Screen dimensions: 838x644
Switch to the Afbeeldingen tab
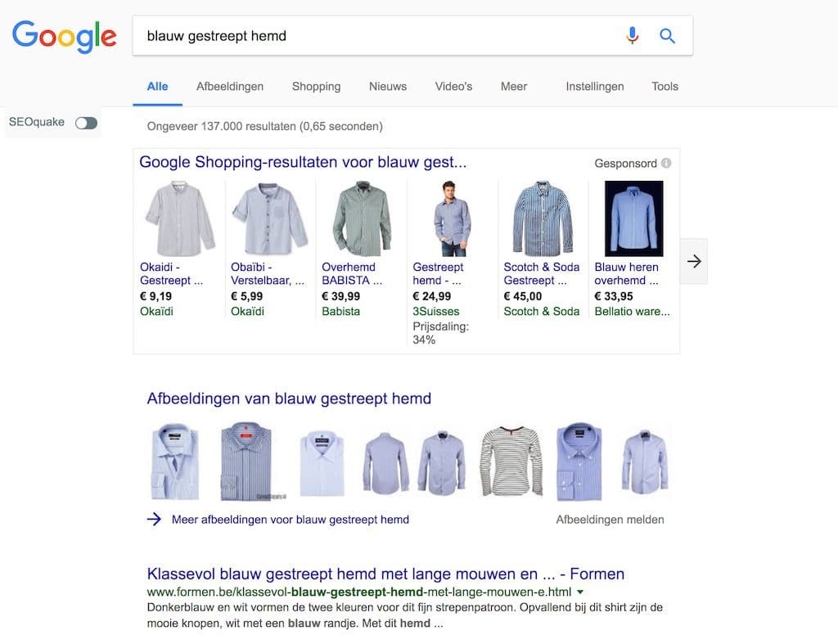point(230,87)
